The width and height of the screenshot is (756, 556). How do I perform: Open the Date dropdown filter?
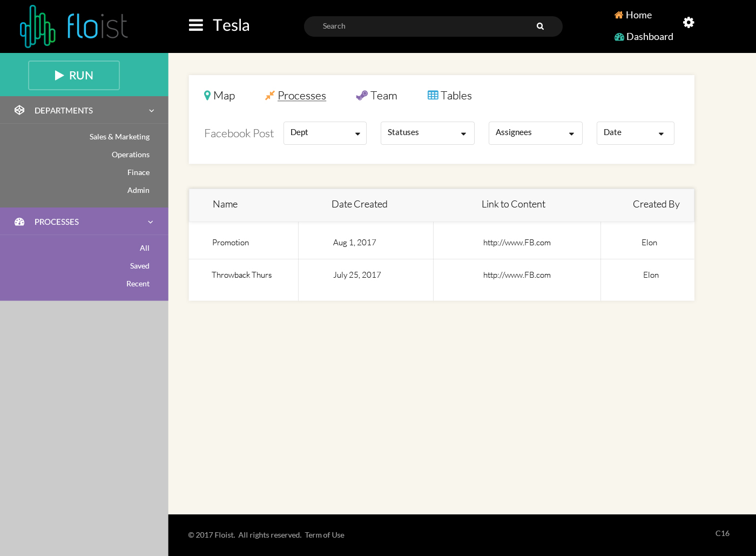click(635, 133)
